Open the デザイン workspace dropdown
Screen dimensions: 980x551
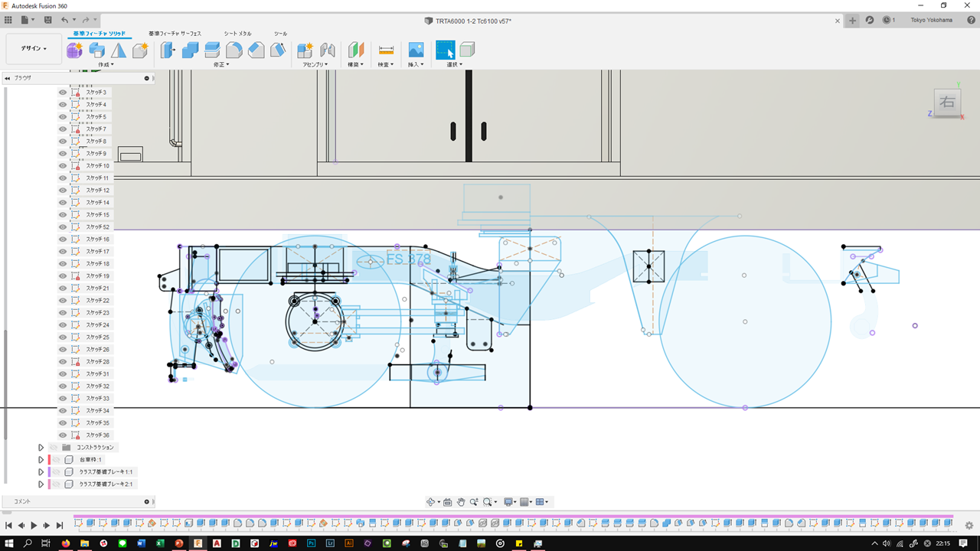[33, 48]
